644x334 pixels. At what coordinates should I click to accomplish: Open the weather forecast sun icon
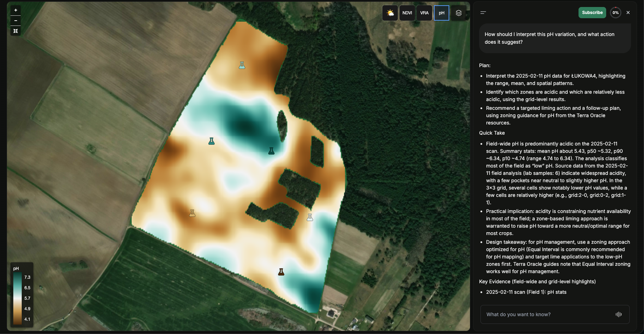(390, 13)
